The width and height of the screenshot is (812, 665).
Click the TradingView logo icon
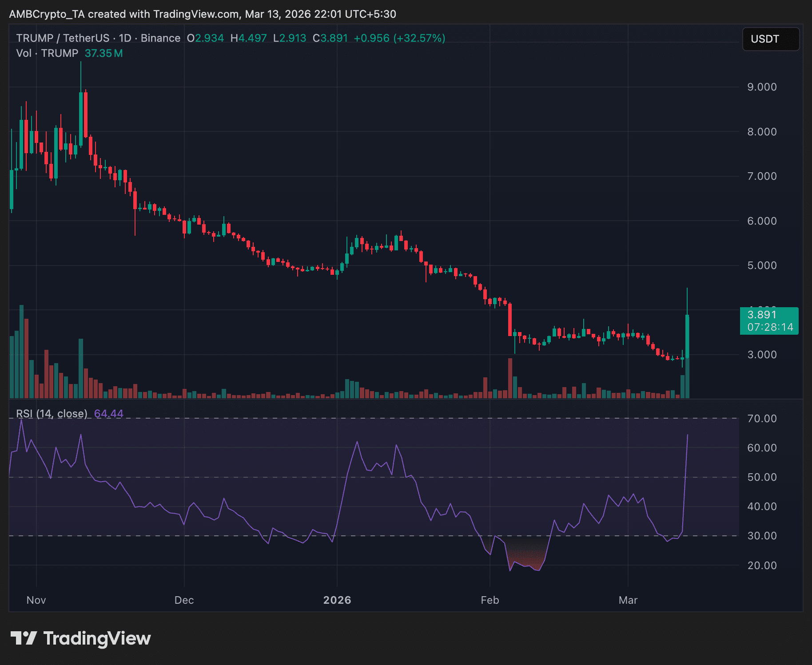(24, 638)
